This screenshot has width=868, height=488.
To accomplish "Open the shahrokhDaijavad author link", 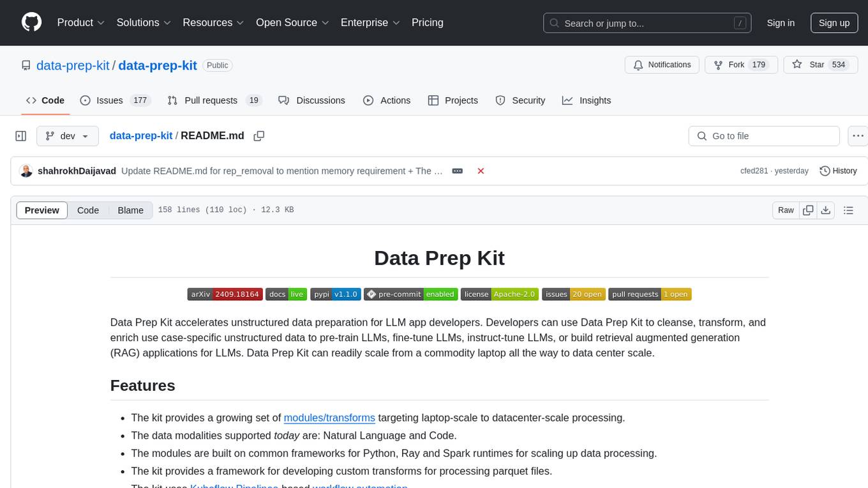I will 77,171.
